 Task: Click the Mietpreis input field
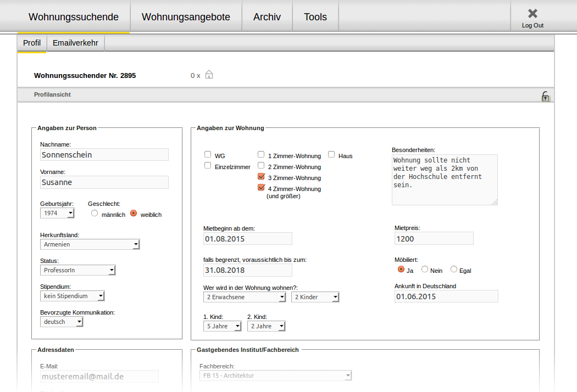coord(434,239)
